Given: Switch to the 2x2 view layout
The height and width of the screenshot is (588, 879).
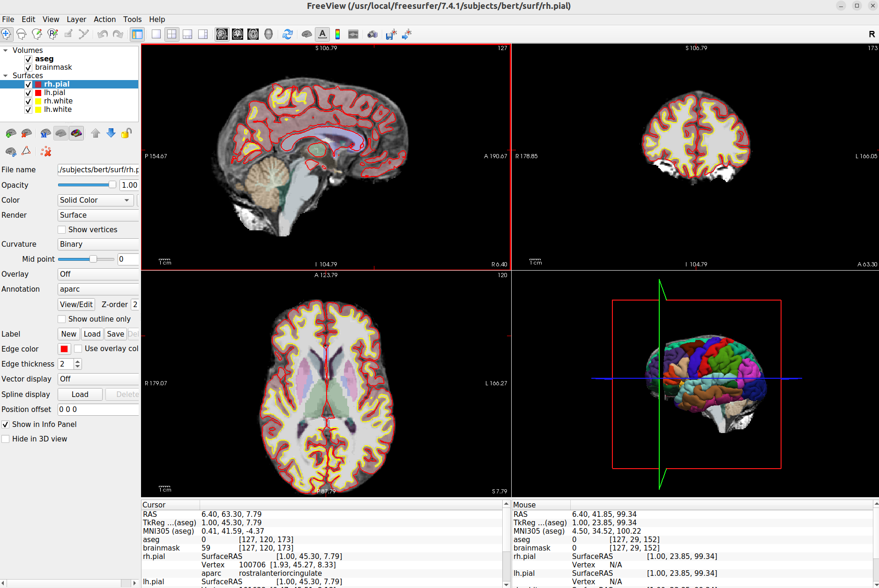Looking at the screenshot, I should click(x=171, y=34).
